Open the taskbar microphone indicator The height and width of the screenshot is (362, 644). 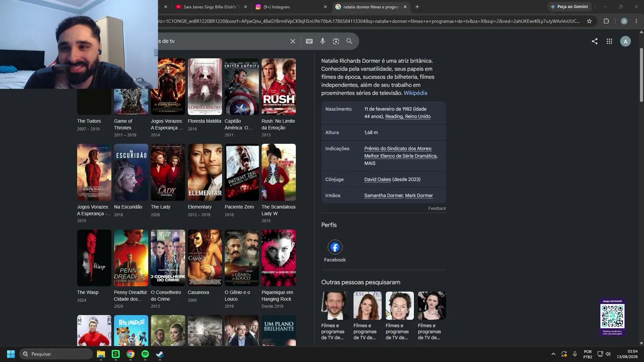pyautogui.click(x=575, y=354)
